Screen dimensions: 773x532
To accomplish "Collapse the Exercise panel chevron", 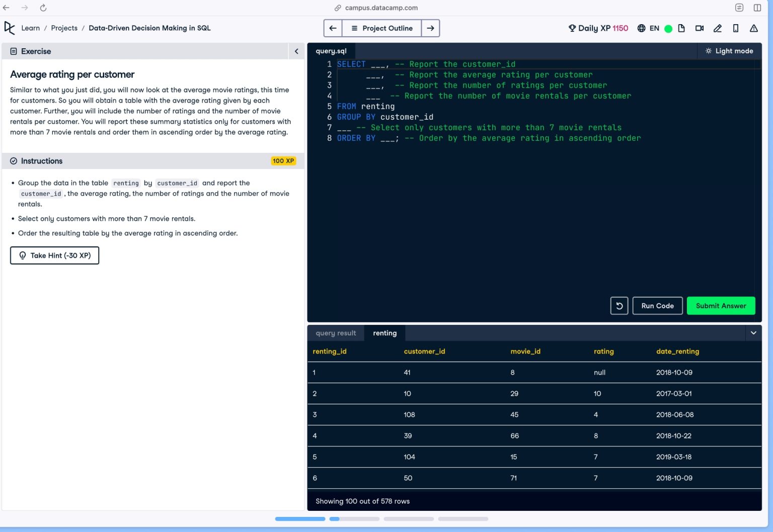I will pos(296,51).
